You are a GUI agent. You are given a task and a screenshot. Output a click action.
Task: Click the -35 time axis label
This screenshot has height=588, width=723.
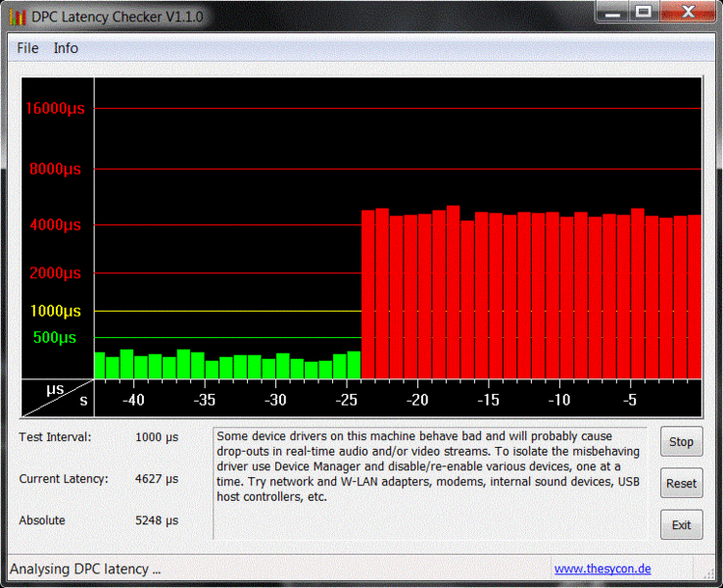[x=205, y=400]
